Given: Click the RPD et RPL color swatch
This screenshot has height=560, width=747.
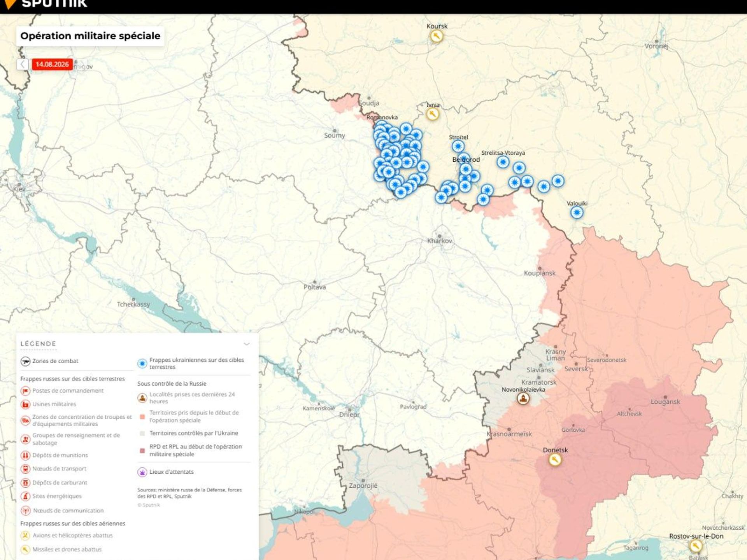Looking at the screenshot, I should [x=142, y=451].
